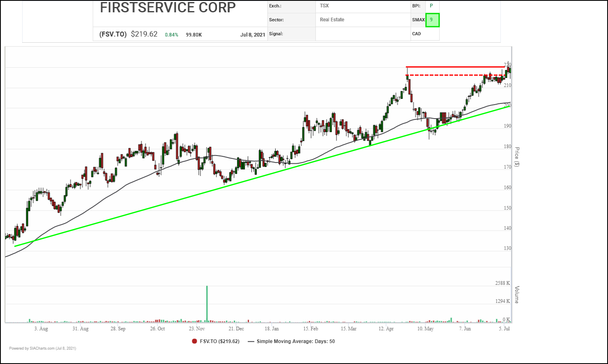Click the Simple Moving Average legend line marker

(x=251, y=341)
